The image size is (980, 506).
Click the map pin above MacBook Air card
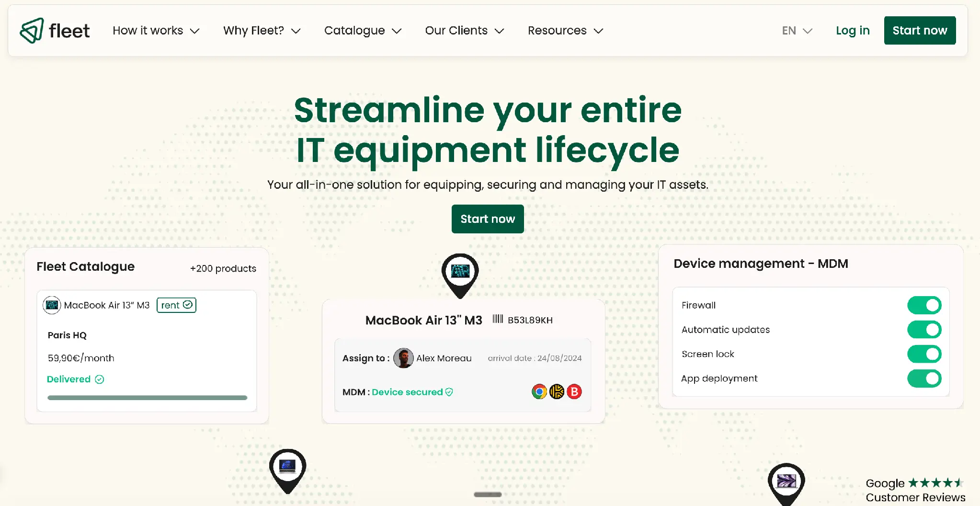(x=460, y=276)
